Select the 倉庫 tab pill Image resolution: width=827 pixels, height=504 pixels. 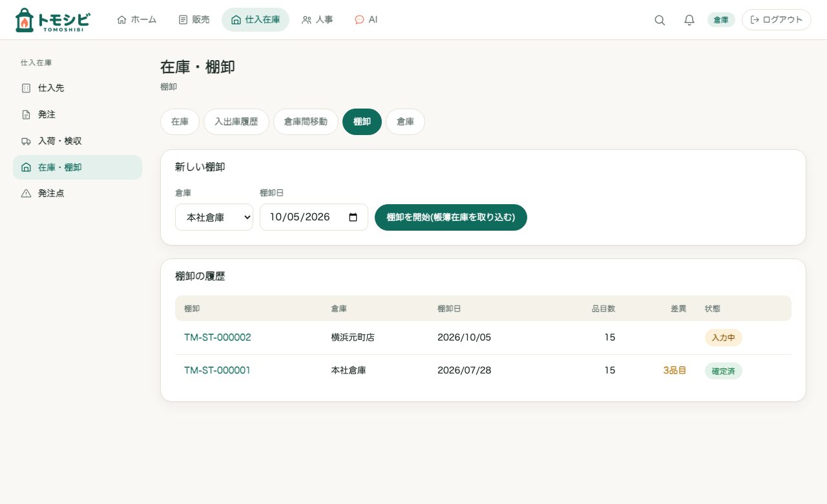pos(405,121)
